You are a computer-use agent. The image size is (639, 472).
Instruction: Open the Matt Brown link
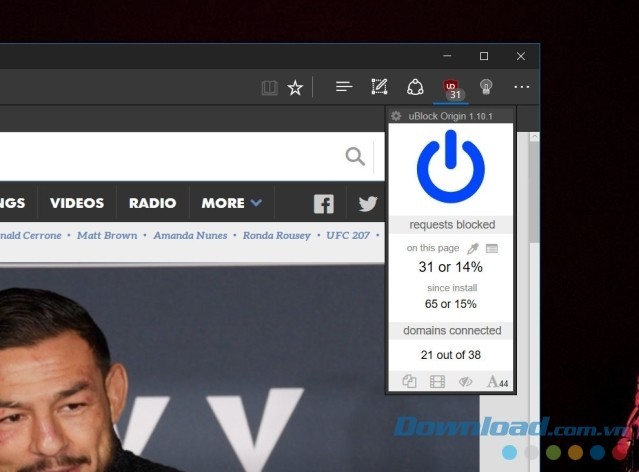107,236
